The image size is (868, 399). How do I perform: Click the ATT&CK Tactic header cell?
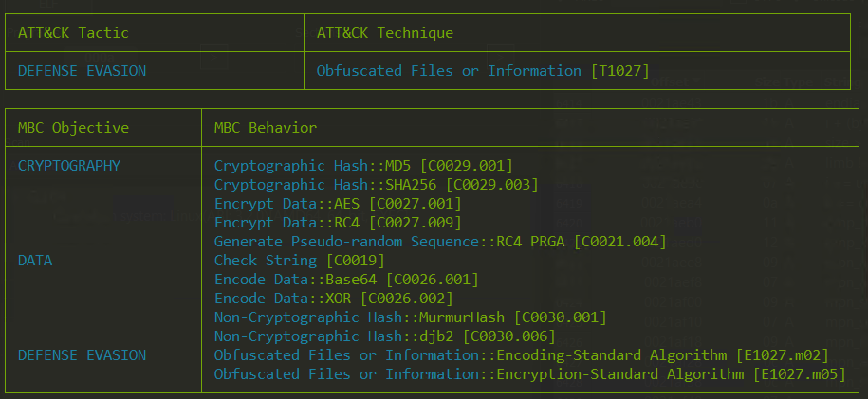[x=155, y=32]
